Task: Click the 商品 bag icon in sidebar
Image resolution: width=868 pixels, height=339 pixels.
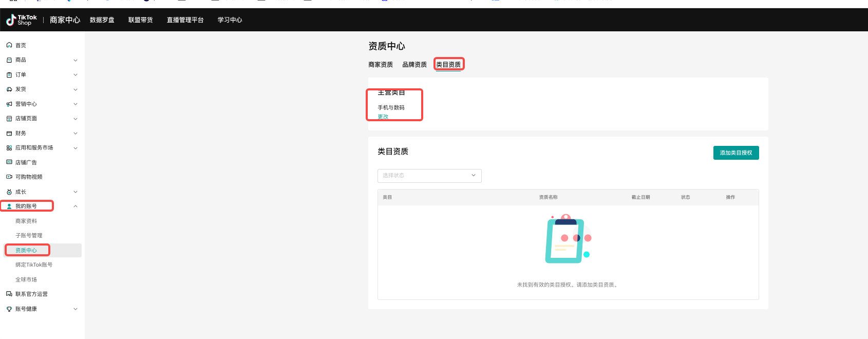Action: coord(9,60)
